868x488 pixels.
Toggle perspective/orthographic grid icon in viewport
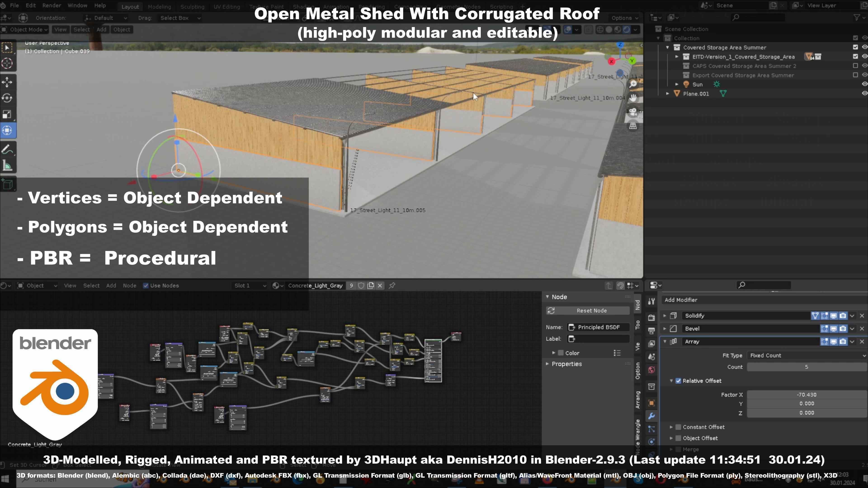coord(633,126)
